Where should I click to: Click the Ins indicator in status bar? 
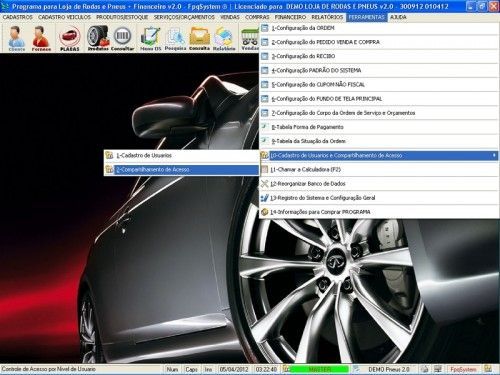coord(208,369)
